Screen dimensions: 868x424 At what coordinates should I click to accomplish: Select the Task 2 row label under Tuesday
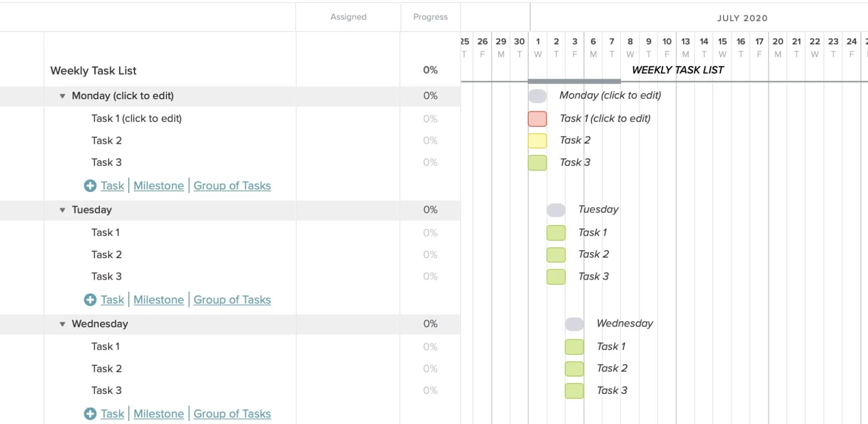(107, 254)
